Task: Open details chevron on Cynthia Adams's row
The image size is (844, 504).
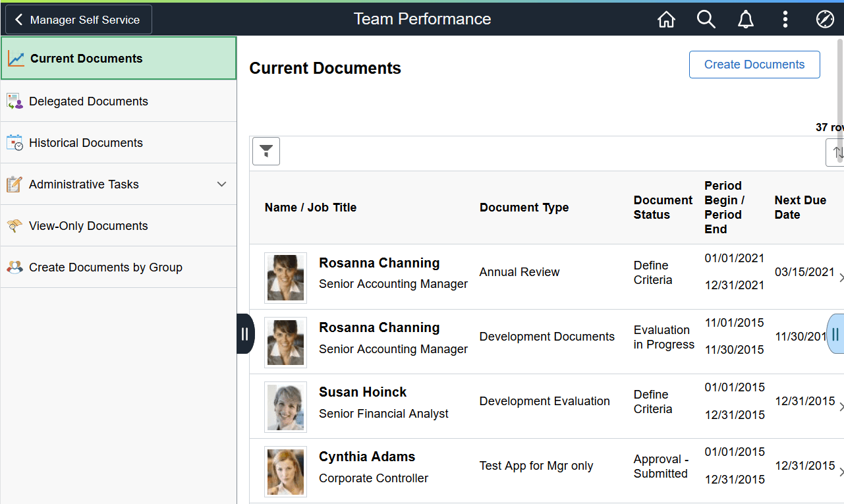Action: (x=841, y=472)
